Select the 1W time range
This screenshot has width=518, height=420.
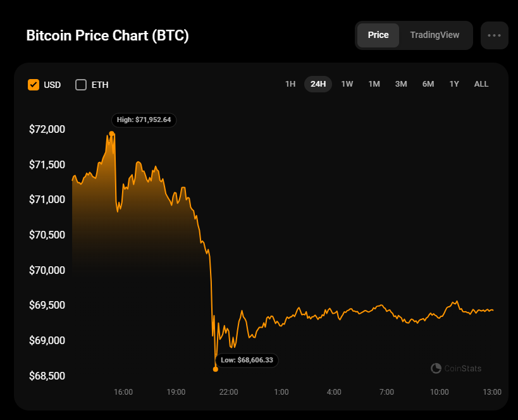pos(347,84)
